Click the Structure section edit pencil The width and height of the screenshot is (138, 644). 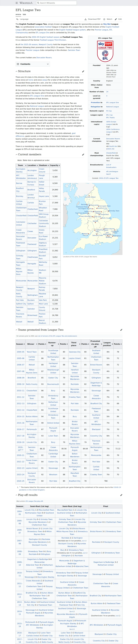(83, 71)
